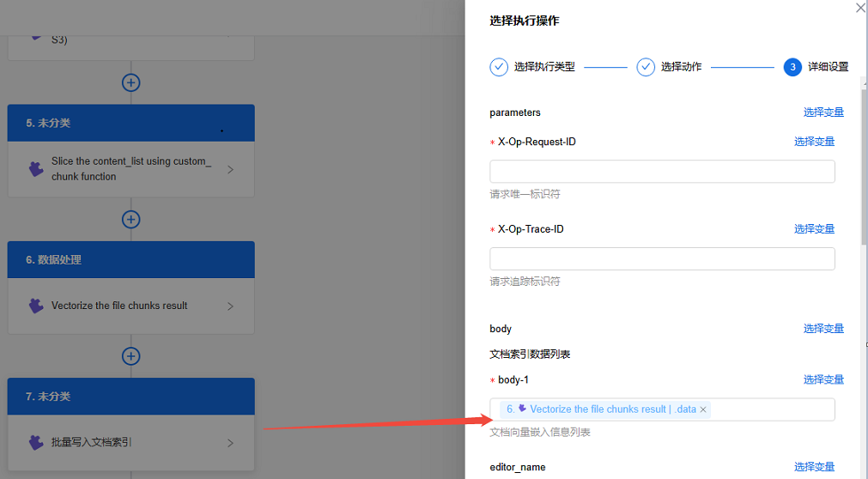Click 选择变量 for body-1
868x479 pixels.
coord(823,380)
